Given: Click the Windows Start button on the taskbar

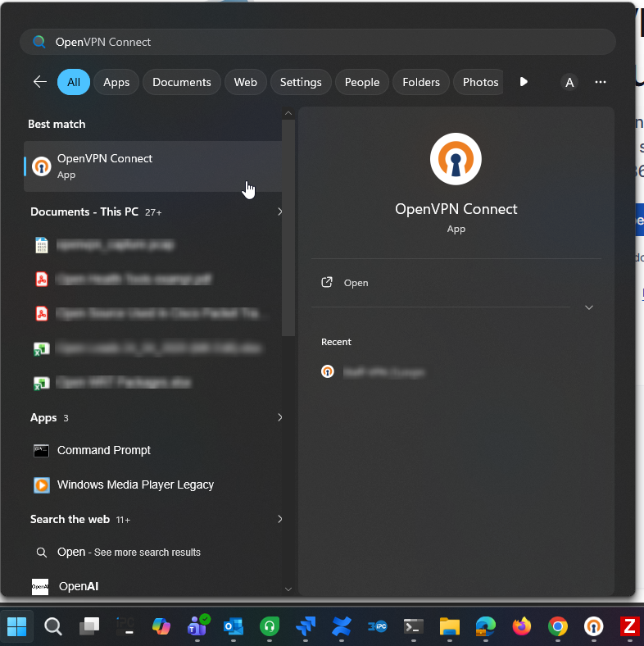Looking at the screenshot, I should pyautogui.click(x=17, y=626).
